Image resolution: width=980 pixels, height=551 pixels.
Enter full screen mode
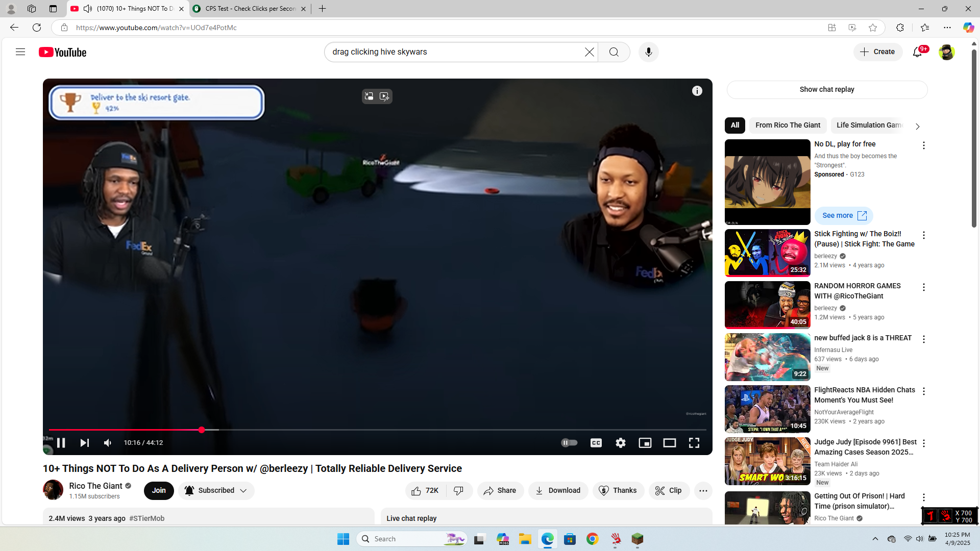coord(694,443)
